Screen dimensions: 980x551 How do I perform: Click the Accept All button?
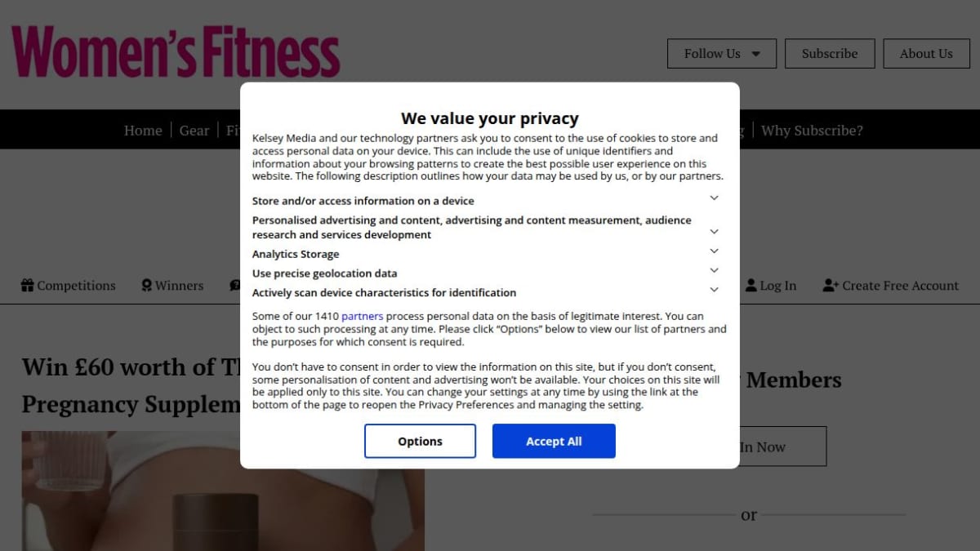[x=554, y=441]
